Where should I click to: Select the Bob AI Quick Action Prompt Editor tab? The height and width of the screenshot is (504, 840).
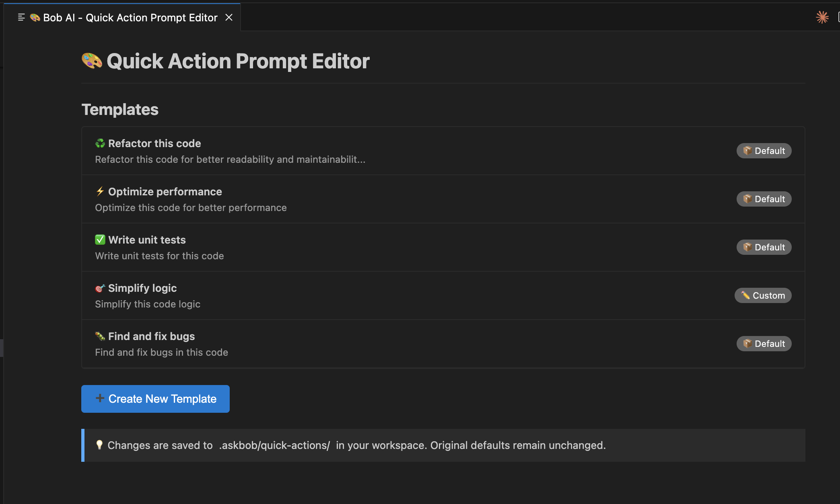[x=130, y=18]
